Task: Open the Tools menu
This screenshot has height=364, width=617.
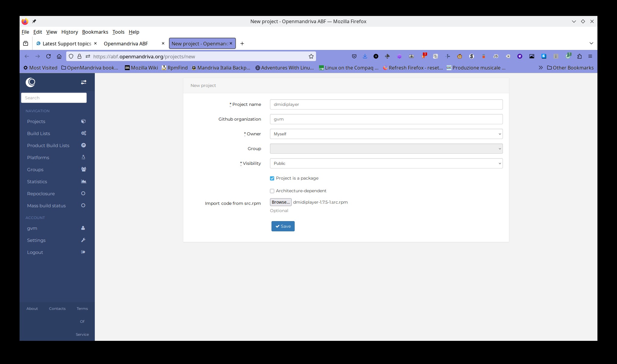Action: 118,32
